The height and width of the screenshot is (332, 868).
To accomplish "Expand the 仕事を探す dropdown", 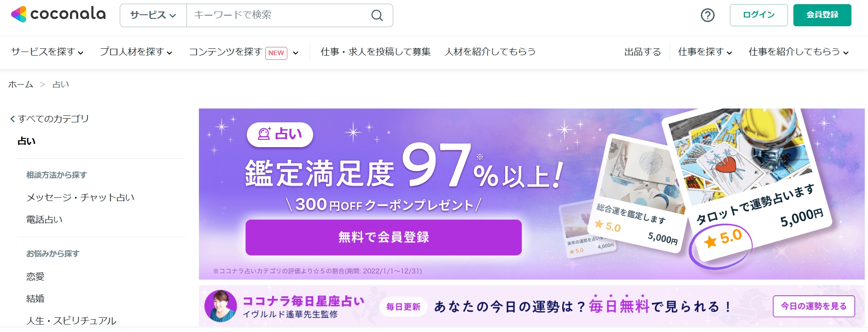I will 705,52.
